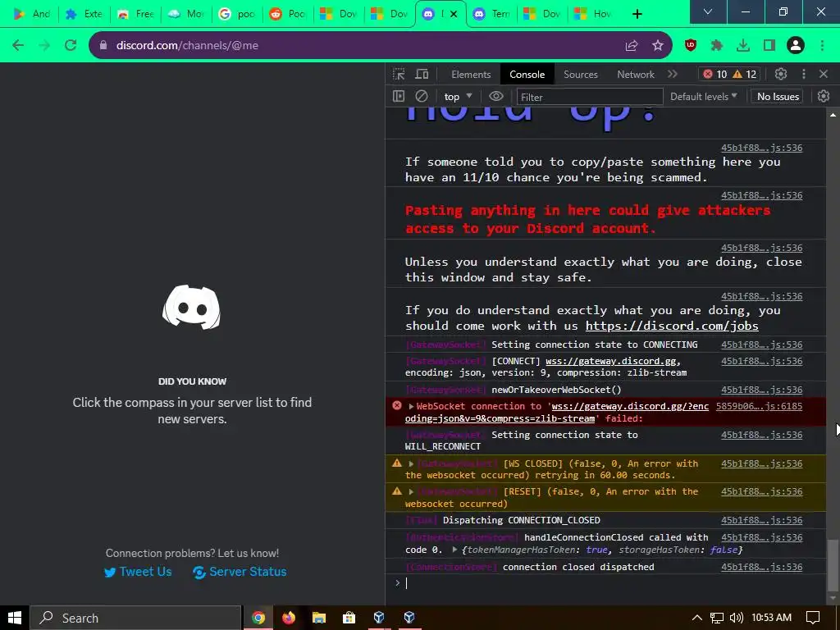Screen dimensions: 840x630
Task: Focus the console Filter field
Action: [x=589, y=97]
